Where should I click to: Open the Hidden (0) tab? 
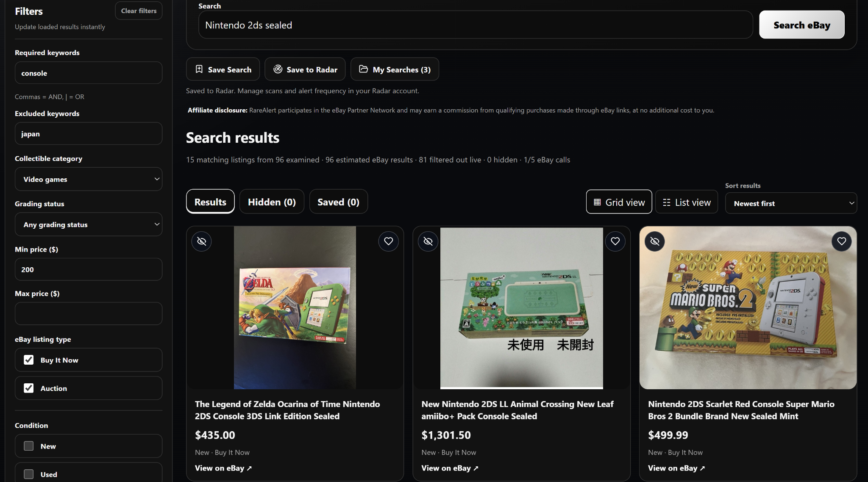tap(272, 202)
